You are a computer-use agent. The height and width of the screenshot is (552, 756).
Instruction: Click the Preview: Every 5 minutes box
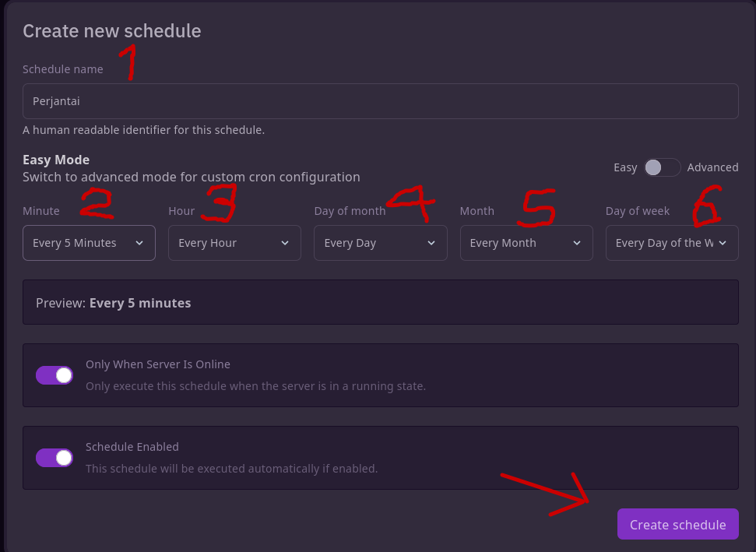pyautogui.click(x=380, y=302)
